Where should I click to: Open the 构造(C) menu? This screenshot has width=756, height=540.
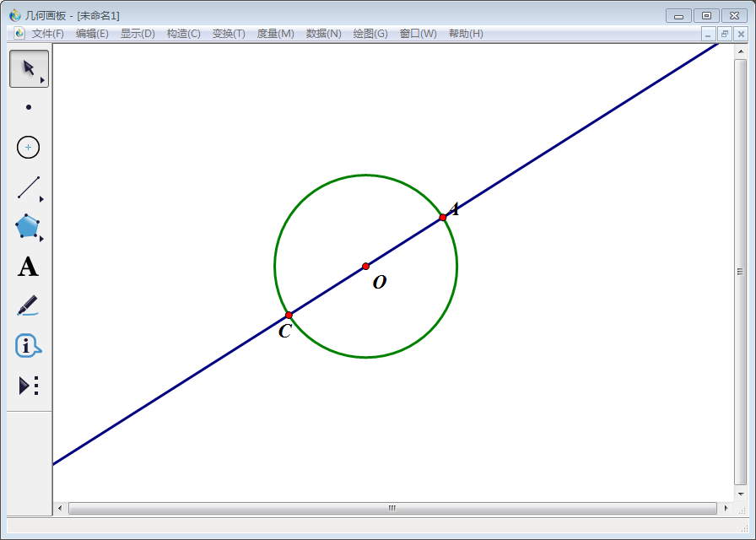(183, 34)
